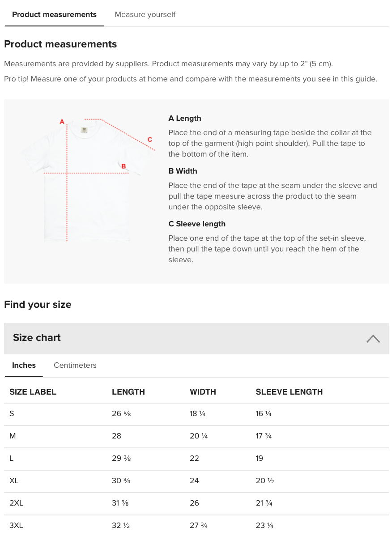Select the Product measurements tab
This screenshot has height=536, width=392.
[x=54, y=14]
